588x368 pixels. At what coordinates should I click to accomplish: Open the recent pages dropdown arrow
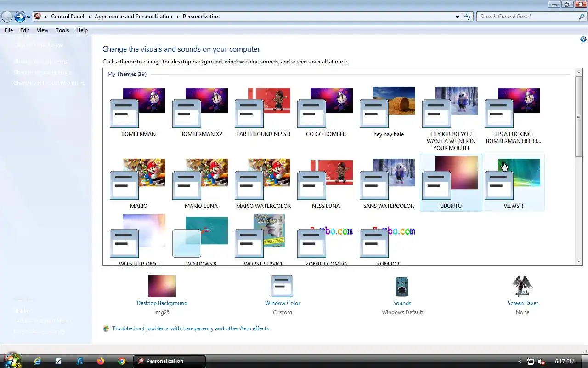(29, 17)
